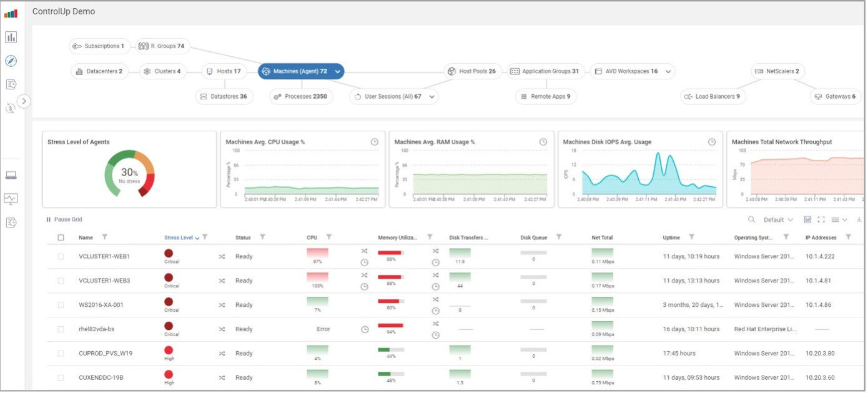Select the Hosts 17 topology node
Image resolution: width=868 pixels, height=393 pixels.
tap(224, 71)
